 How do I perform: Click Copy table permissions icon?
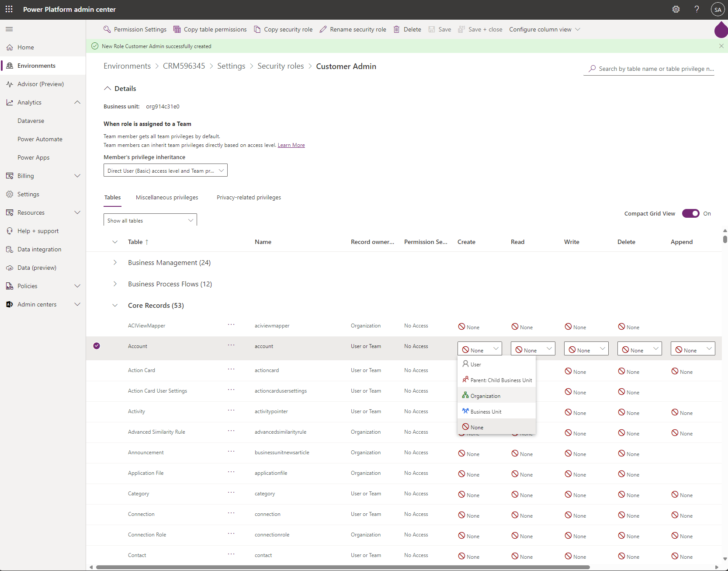click(177, 29)
